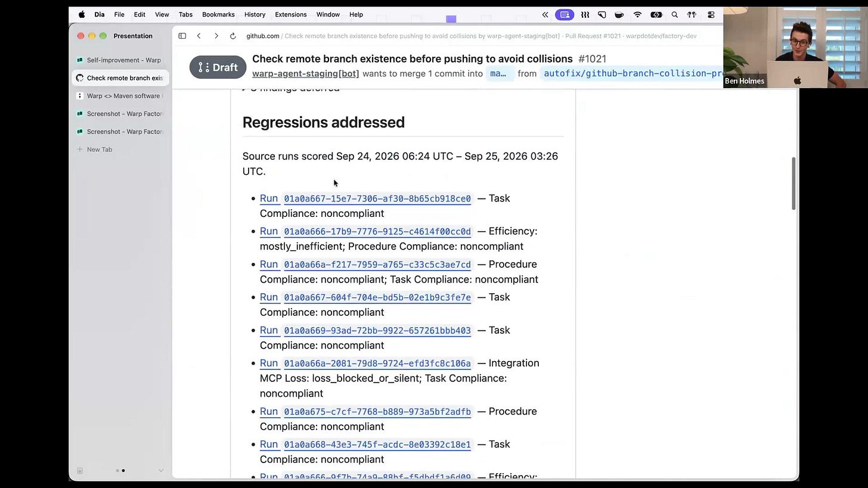868x488 pixels.
Task: Click the Regressions addressed heading
Action: point(324,122)
